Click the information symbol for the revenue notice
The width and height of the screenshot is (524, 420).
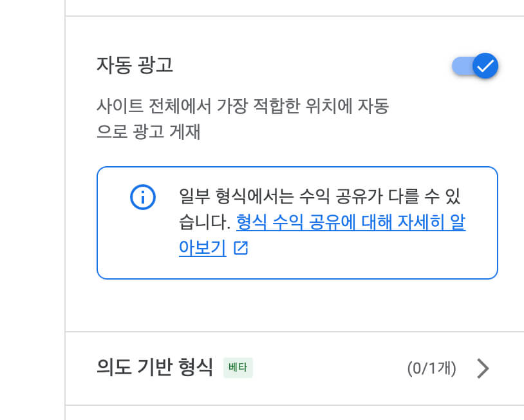click(x=143, y=197)
